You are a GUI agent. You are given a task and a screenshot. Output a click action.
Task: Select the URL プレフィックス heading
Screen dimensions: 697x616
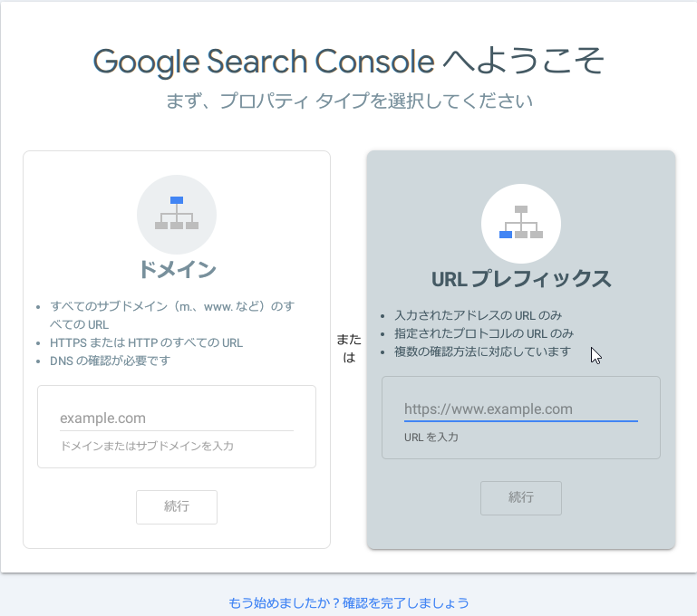point(521,278)
